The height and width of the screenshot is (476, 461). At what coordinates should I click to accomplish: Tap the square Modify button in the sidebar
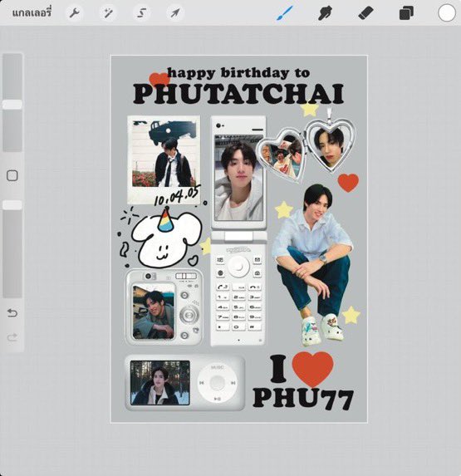[12, 175]
